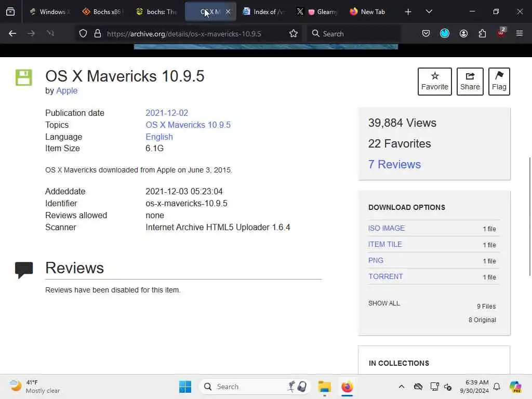Download the ISO IMAGE option

coord(387,229)
